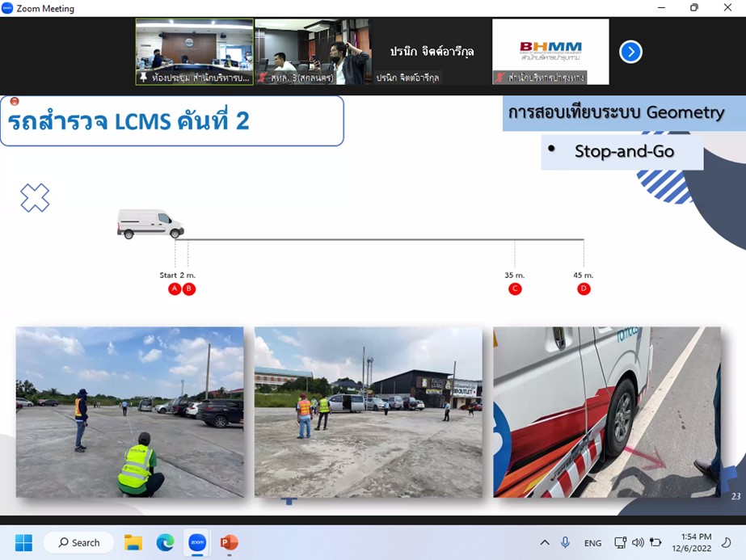Screen dimensions: 746x560
Task: Click the microphone icon in system tray
Action: pyautogui.click(x=566, y=542)
